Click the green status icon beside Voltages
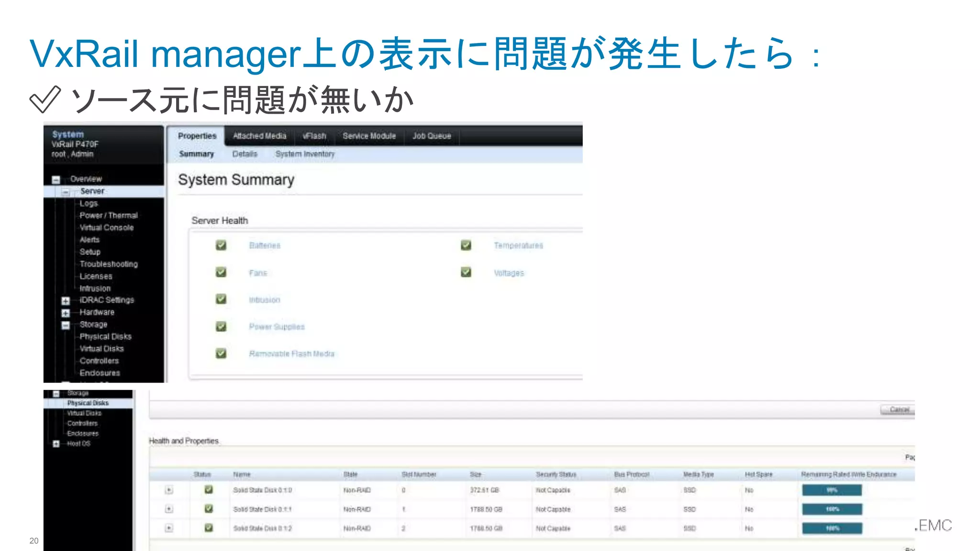This screenshot has height=551, width=980. pyautogui.click(x=466, y=272)
